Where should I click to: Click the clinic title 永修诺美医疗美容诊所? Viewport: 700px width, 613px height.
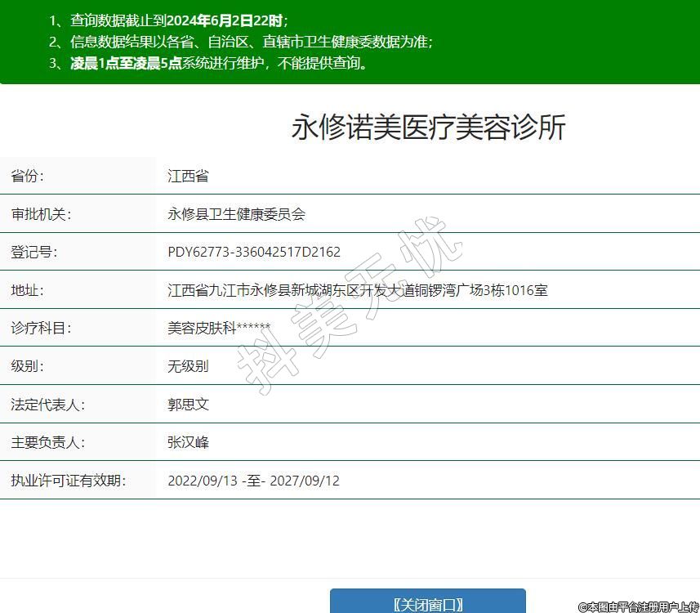click(x=428, y=128)
